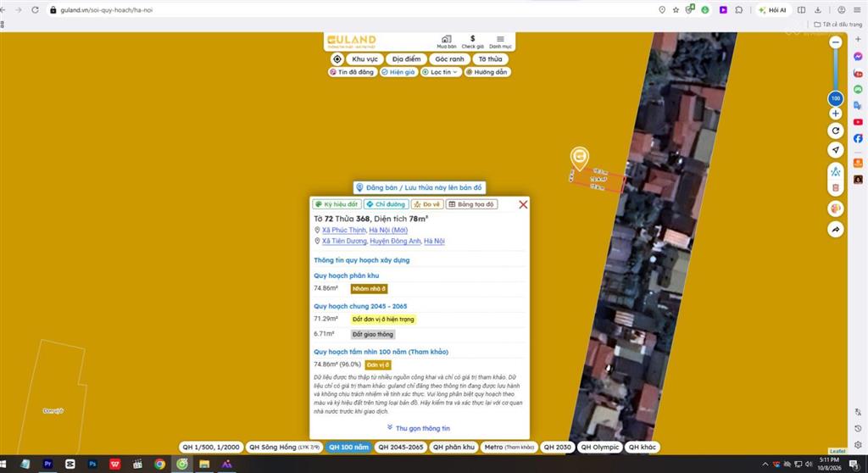868x473 pixels.
Task: Close the parcel info popup
Action: coord(523,205)
